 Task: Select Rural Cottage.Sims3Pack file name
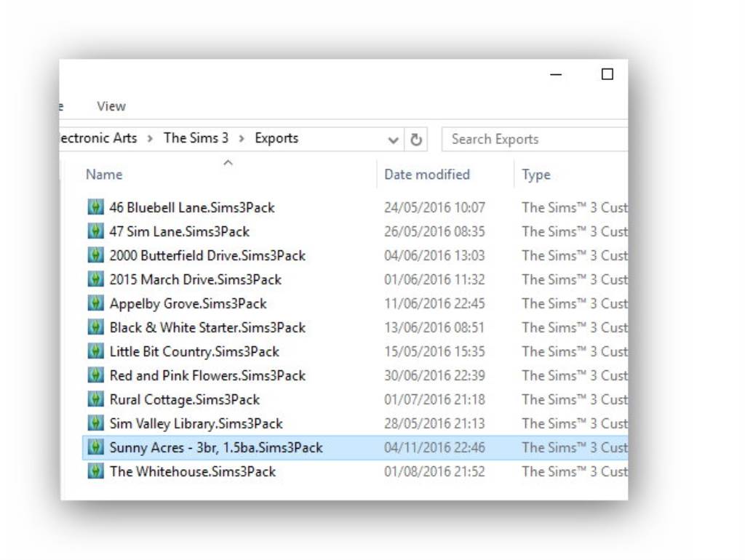tap(184, 399)
